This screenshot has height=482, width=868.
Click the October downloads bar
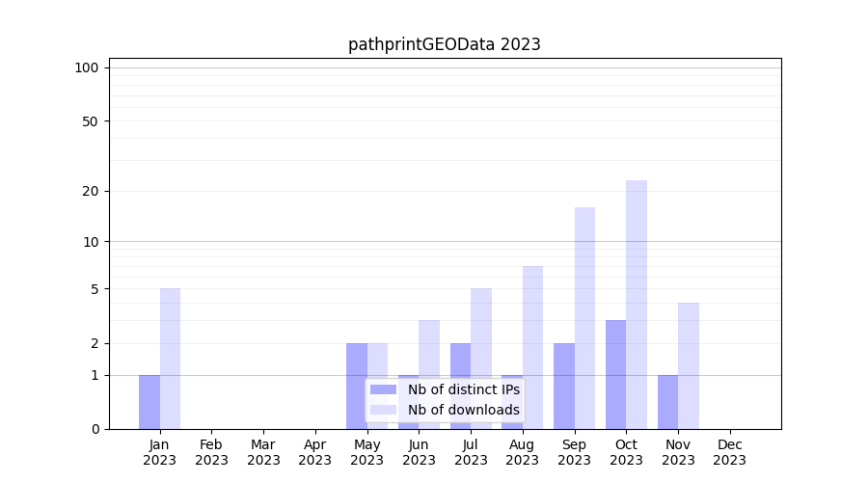(637, 304)
